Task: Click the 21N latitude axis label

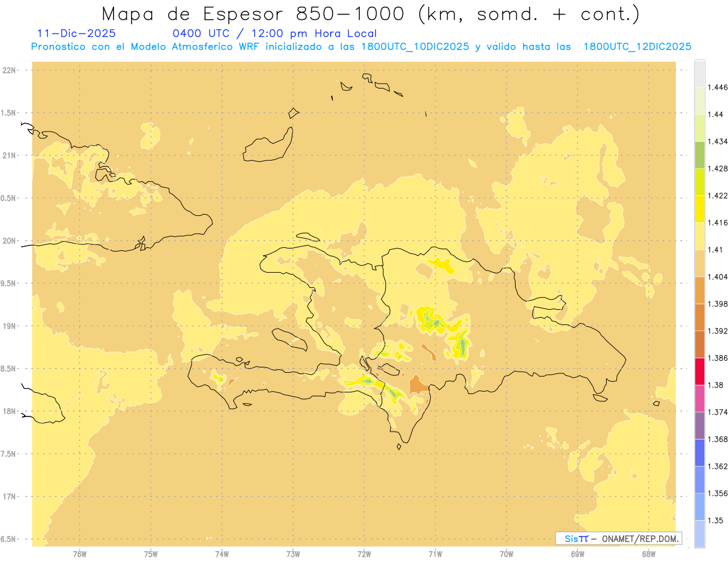Action: (9, 155)
